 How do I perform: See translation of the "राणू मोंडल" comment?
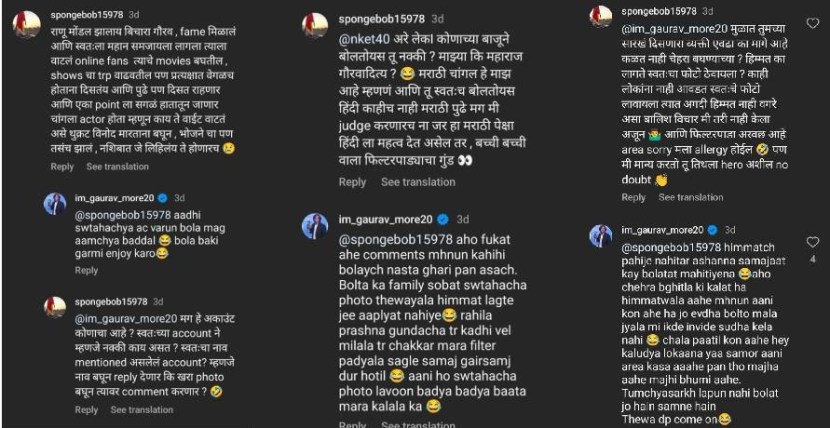(x=118, y=167)
